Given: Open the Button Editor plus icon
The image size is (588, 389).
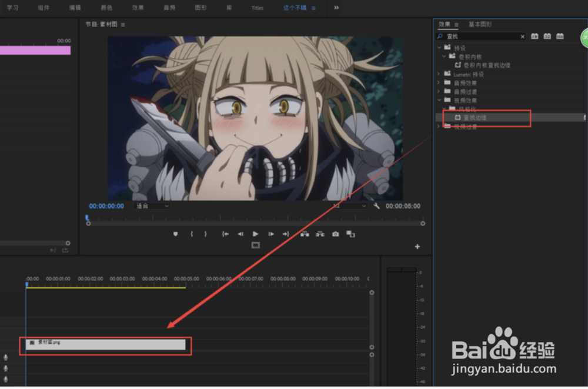Looking at the screenshot, I should point(417,247).
